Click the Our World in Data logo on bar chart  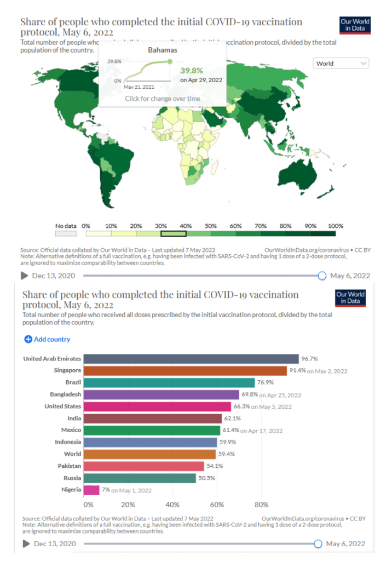350,298
